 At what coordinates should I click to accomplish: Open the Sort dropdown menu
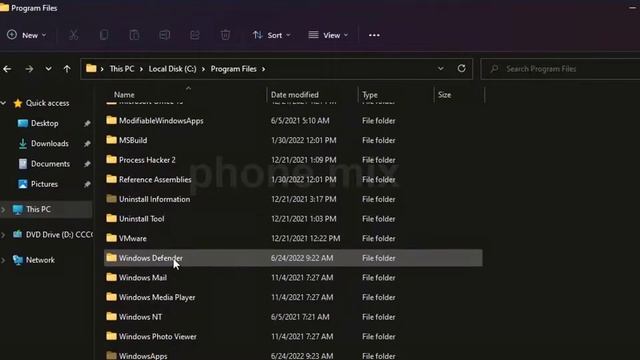tap(271, 35)
